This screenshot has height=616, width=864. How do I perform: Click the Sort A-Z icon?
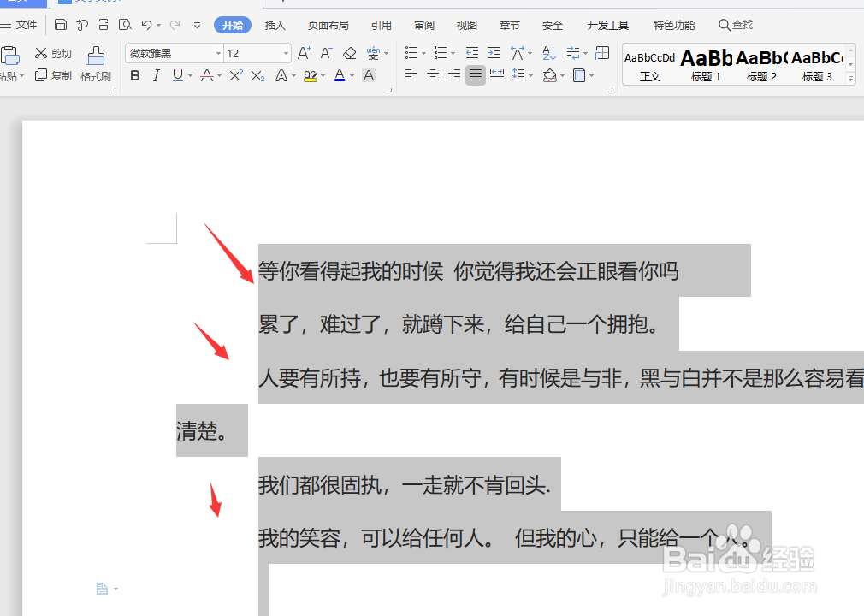[549, 53]
